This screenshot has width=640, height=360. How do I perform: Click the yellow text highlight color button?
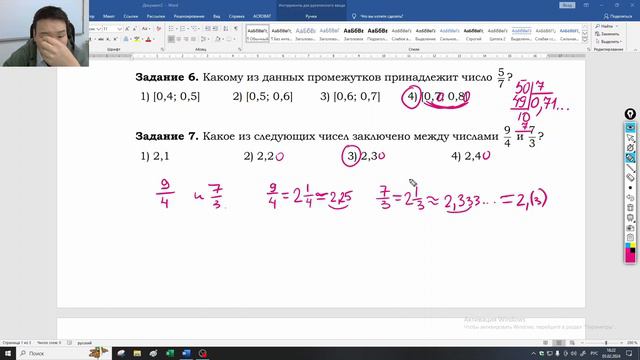click(x=137, y=39)
